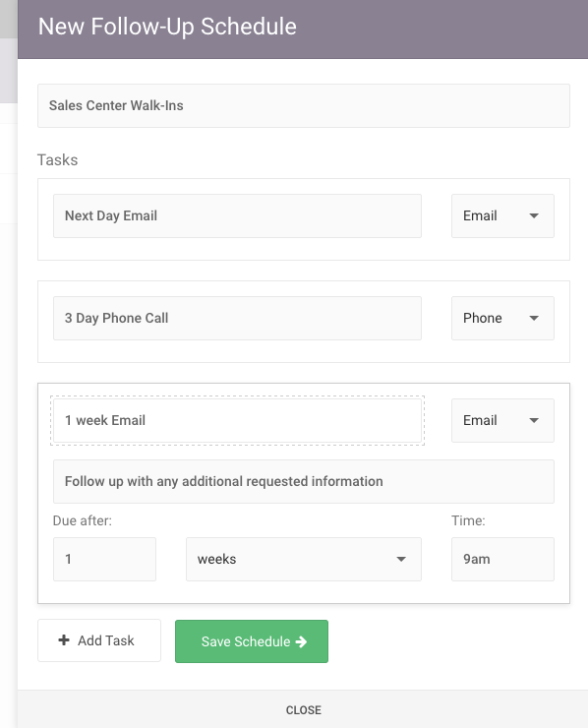This screenshot has height=728, width=588.
Task: Expand the weeks unit dropdown
Action: [x=304, y=559]
